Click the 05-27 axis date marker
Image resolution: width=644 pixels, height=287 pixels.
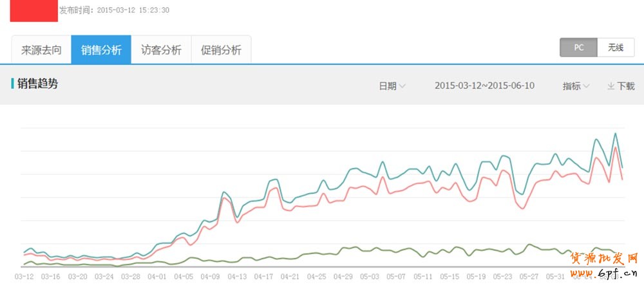point(529,276)
